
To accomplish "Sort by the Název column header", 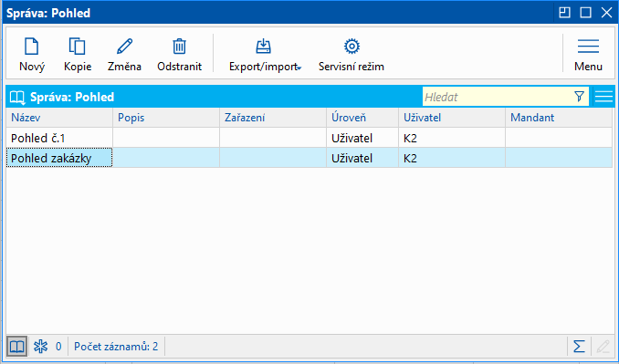I will tap(59, 118).
